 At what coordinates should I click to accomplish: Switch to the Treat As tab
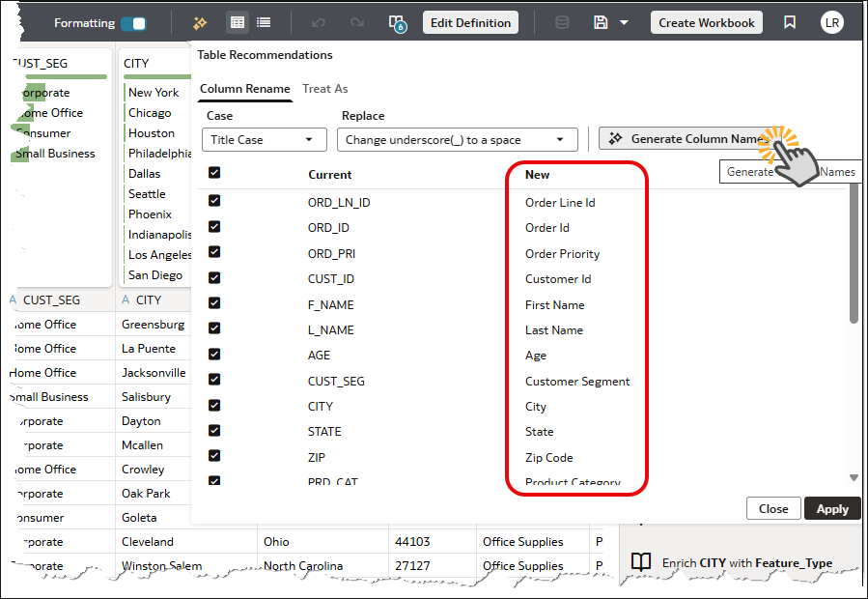pos(324,88)
